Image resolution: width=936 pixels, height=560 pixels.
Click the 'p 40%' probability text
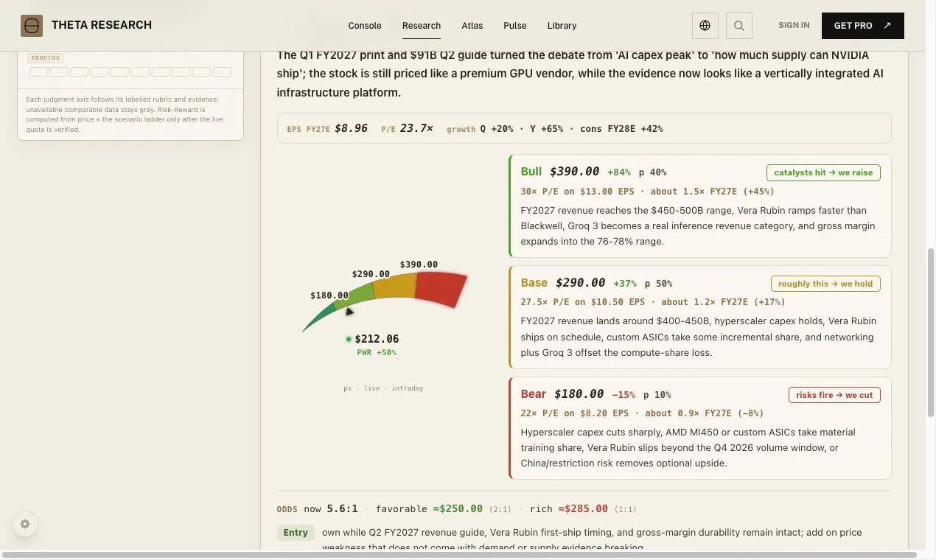pos(652,172)
